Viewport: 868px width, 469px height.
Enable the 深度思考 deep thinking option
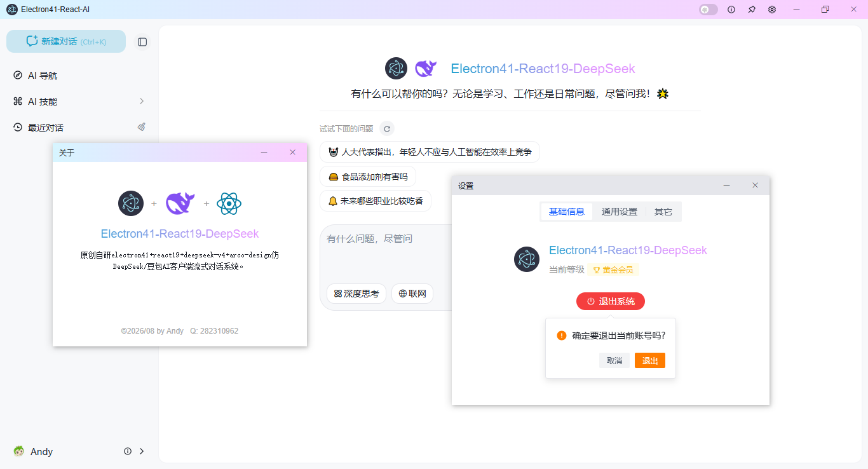click(356, 294)
